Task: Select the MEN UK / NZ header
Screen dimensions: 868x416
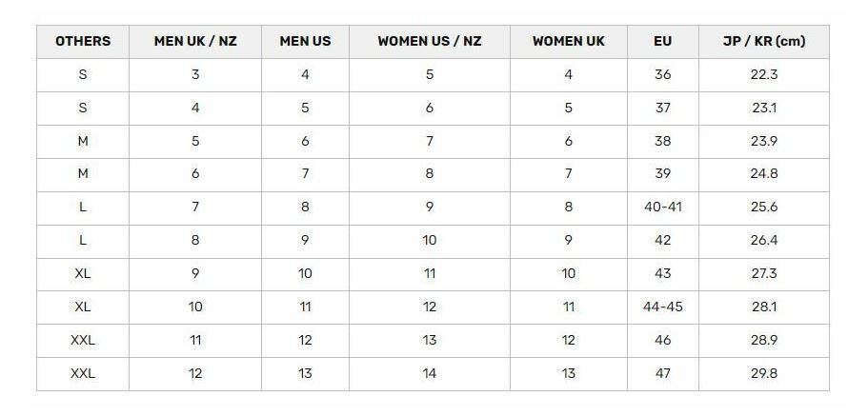Action: (x=195, y=42)
